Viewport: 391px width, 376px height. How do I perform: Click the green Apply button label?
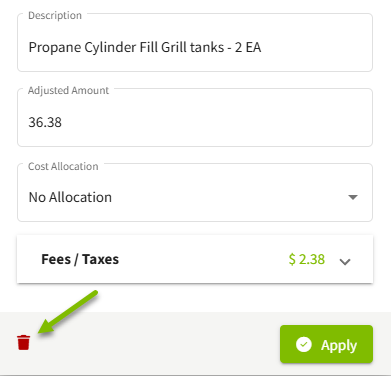tap(339, 345)
